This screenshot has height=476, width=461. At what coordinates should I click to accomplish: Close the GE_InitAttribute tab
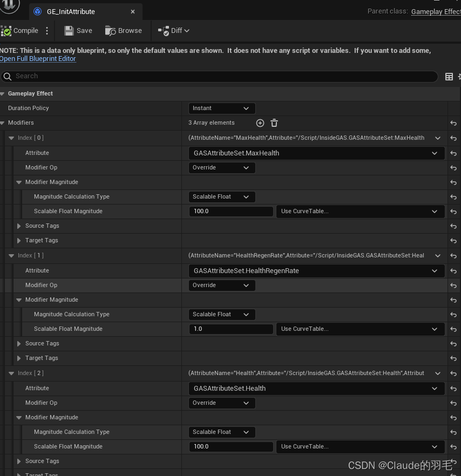tap(133, 11)
